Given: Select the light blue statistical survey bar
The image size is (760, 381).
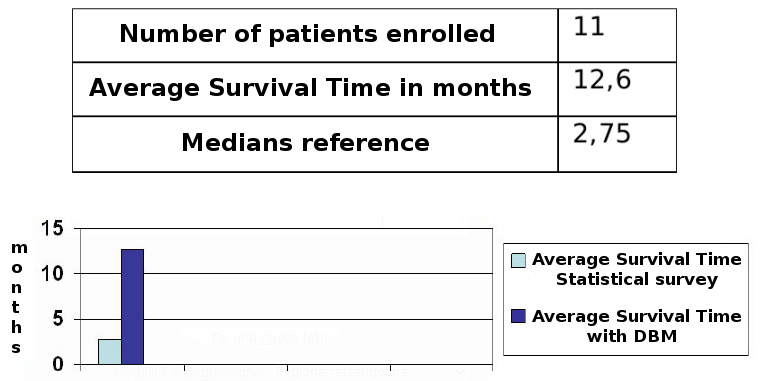Looking at the screenshot, I should coord(110,352).
